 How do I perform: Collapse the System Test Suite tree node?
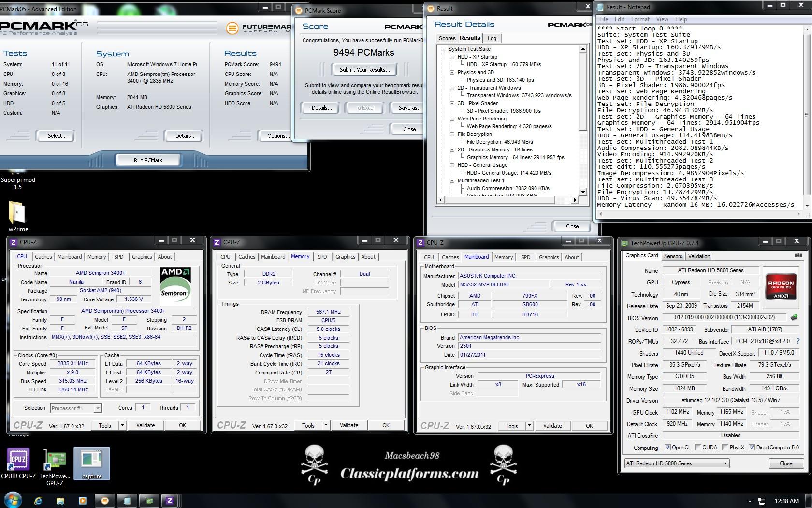443,49
